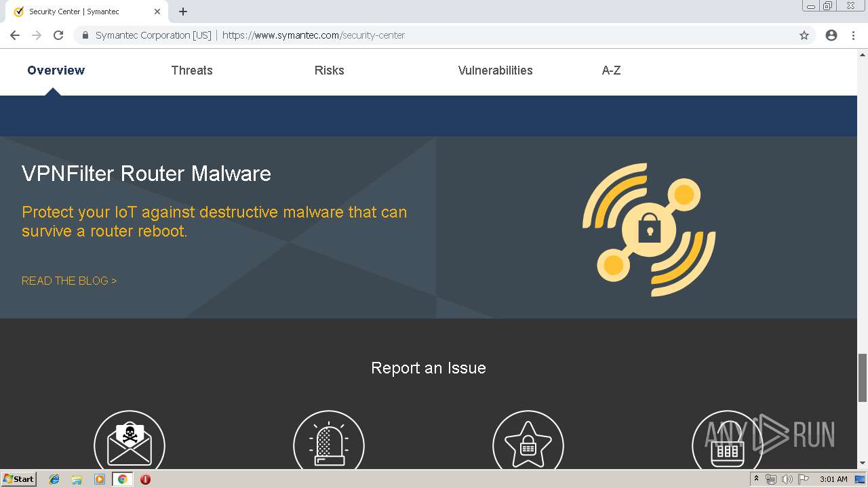Launch Internet Explorer from the taskbar

click(x=54, y=479)
